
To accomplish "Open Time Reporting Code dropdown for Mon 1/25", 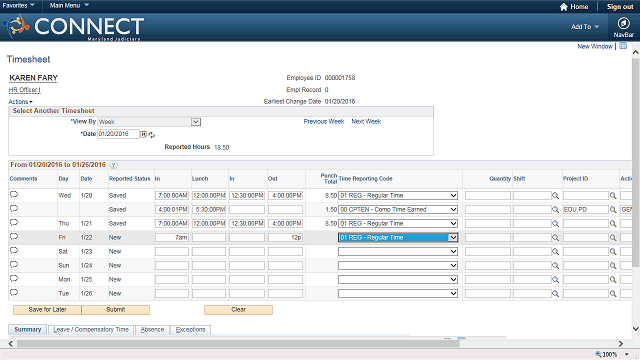I will tap(398, 280).
